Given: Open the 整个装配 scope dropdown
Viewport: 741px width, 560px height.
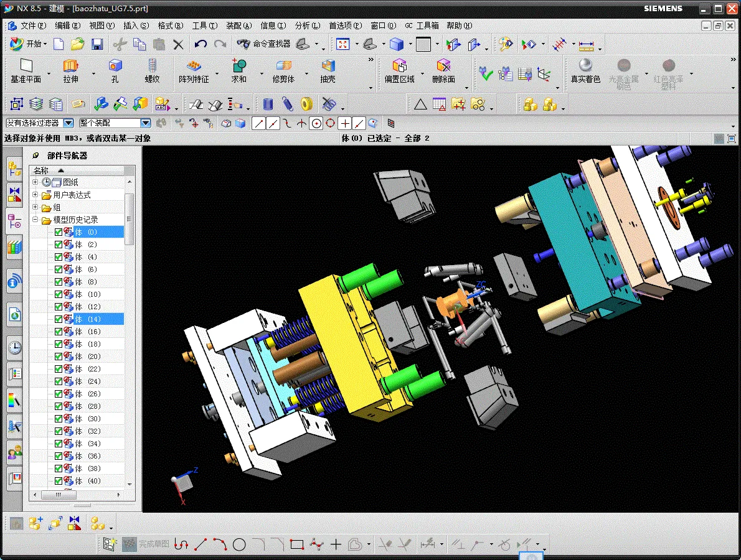Looking at the screenshot, I should (x=146, y=123).
